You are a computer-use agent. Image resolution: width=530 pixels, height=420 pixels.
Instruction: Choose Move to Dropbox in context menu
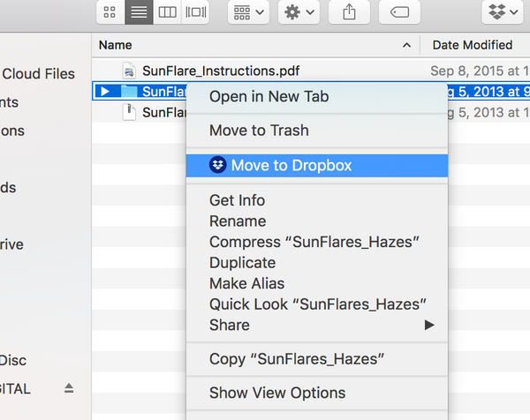tap(291, 165)
